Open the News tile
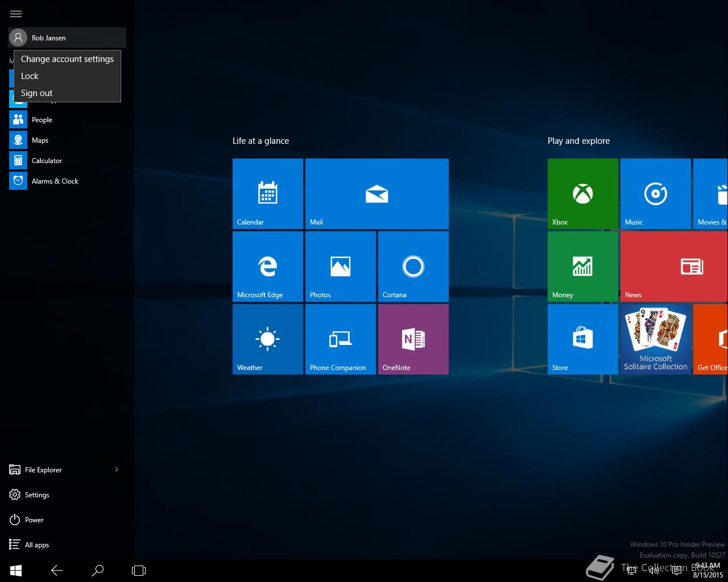 point(674,267)
